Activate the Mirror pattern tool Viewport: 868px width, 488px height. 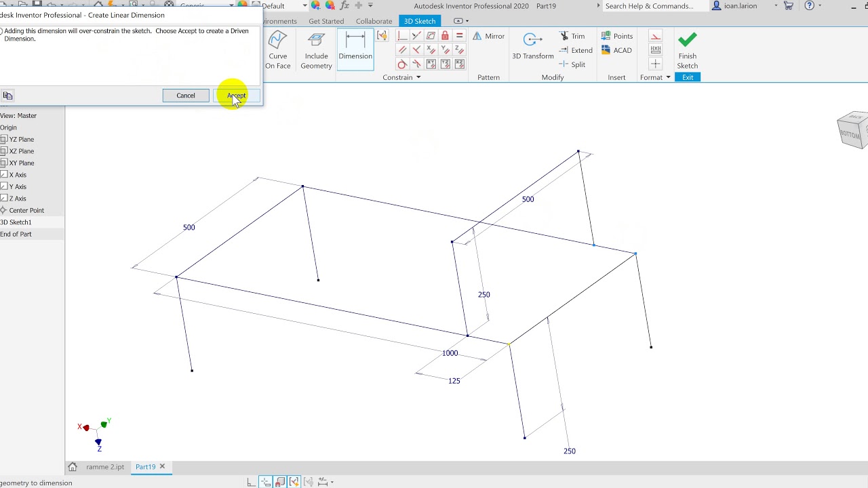489,36
